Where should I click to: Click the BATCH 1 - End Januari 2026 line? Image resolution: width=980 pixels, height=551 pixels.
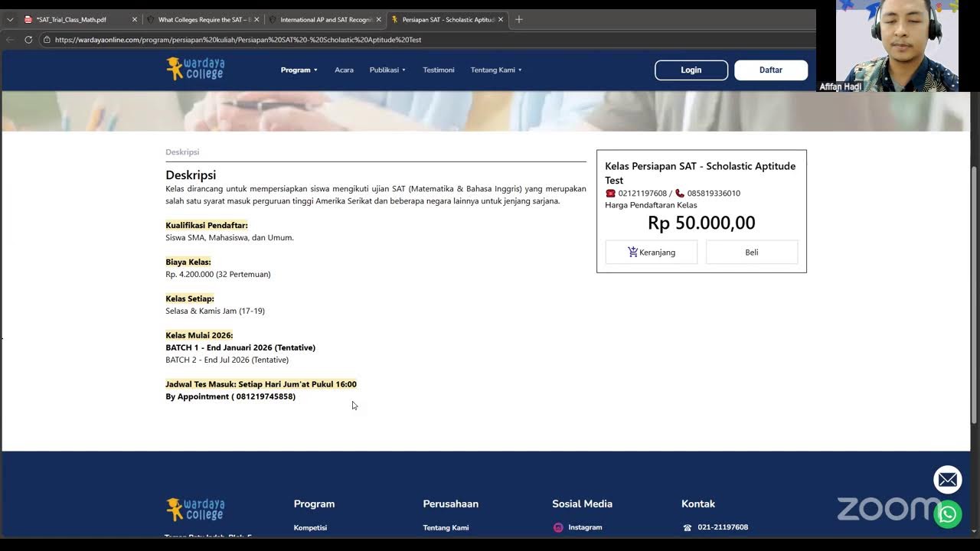coord(240,347)
